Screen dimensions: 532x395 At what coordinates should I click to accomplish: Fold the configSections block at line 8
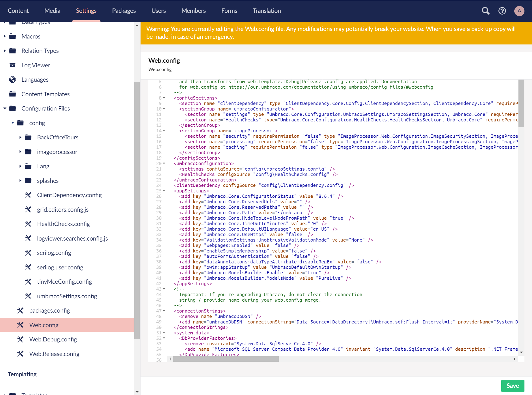(x=164, y=98)
